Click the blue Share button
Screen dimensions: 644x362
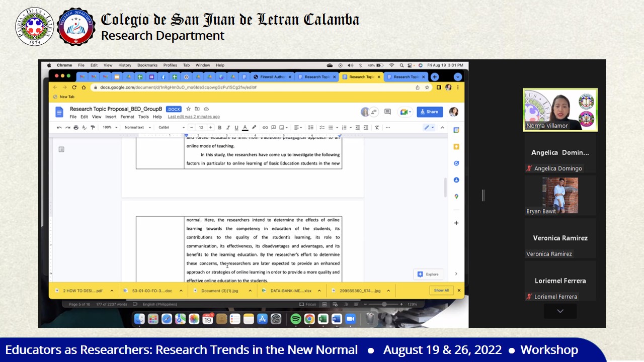coord(430,112)
